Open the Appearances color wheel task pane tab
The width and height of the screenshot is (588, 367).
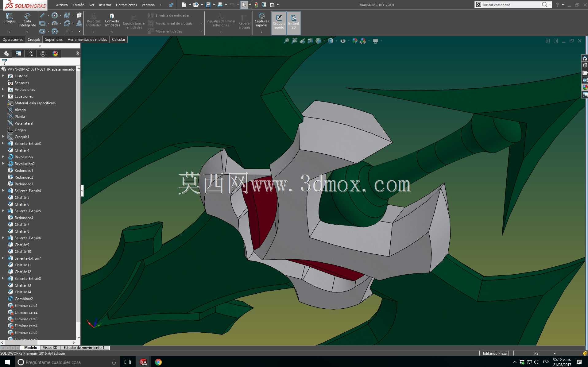click(x=585, y=87)
